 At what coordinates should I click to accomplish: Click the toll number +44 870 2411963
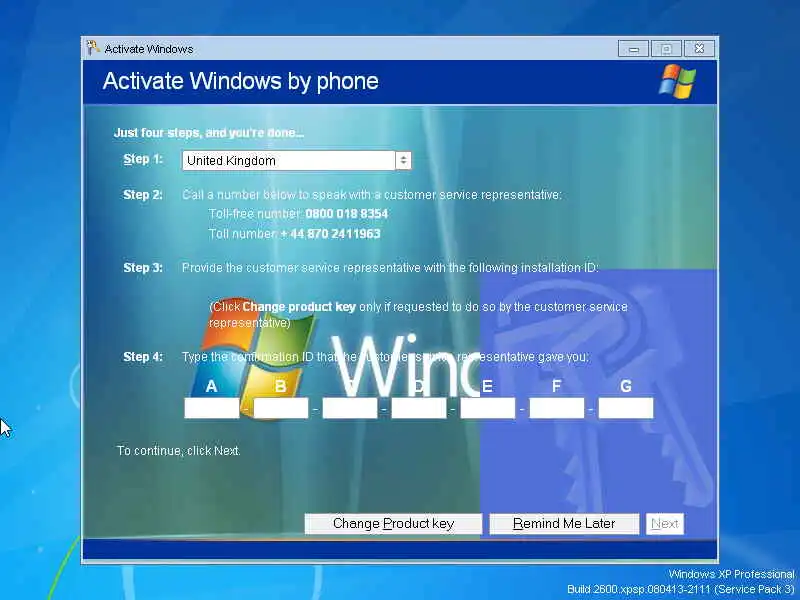pyautogui.click(x=331, y=234)
